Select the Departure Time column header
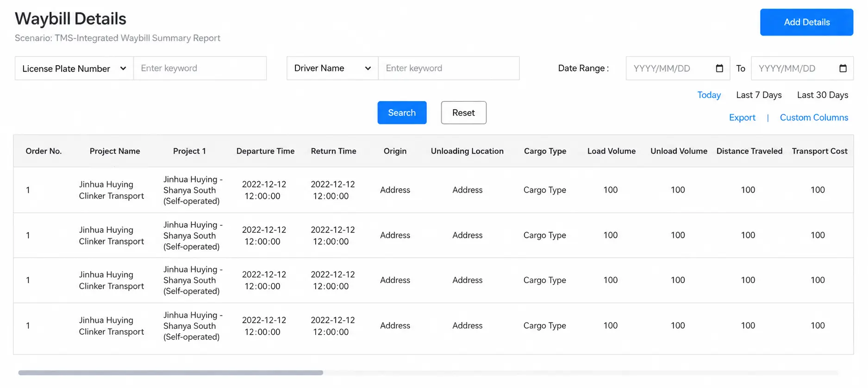The image size is (868, 388). [x=265, y=151]
